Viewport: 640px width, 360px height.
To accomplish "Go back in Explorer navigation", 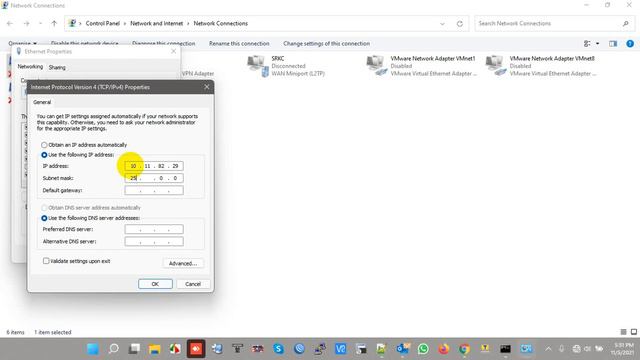I will coord(10,24).
